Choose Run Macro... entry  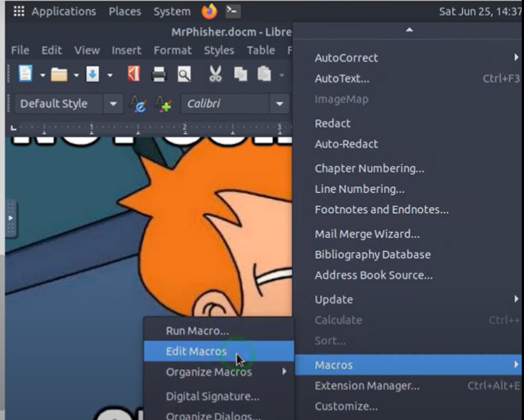(219, 331)
